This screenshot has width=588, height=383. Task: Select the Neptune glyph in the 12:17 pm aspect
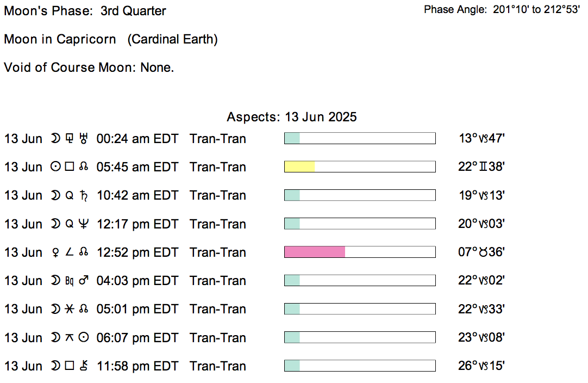coord(83,224)
